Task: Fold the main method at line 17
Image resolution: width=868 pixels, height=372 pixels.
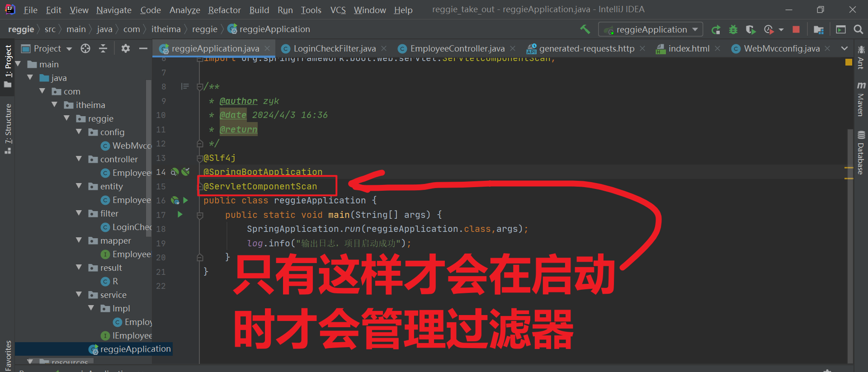Action: click(x=200, y=216)
